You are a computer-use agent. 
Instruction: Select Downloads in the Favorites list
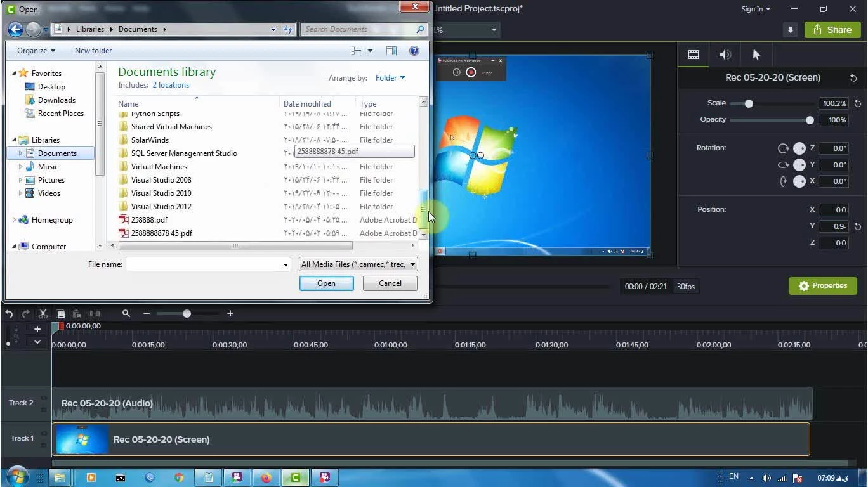click(56, 100)
